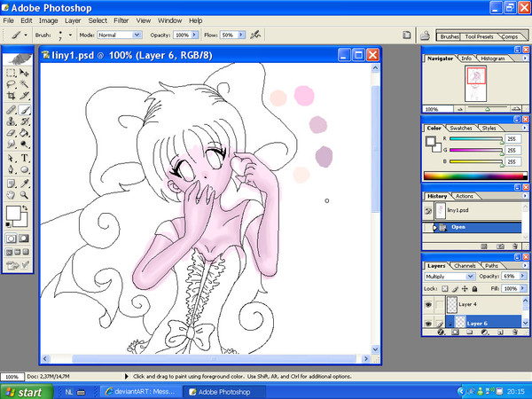Switch to deviantART taskbar window

141,392
